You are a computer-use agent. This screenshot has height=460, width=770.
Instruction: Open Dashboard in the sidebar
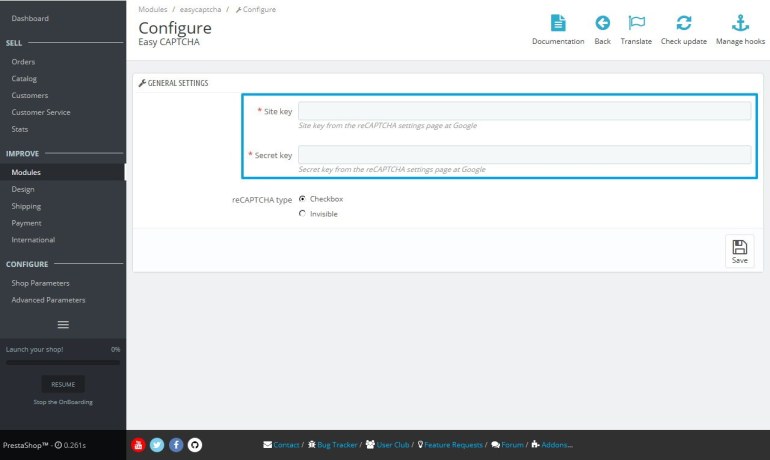tap(30, 18)
